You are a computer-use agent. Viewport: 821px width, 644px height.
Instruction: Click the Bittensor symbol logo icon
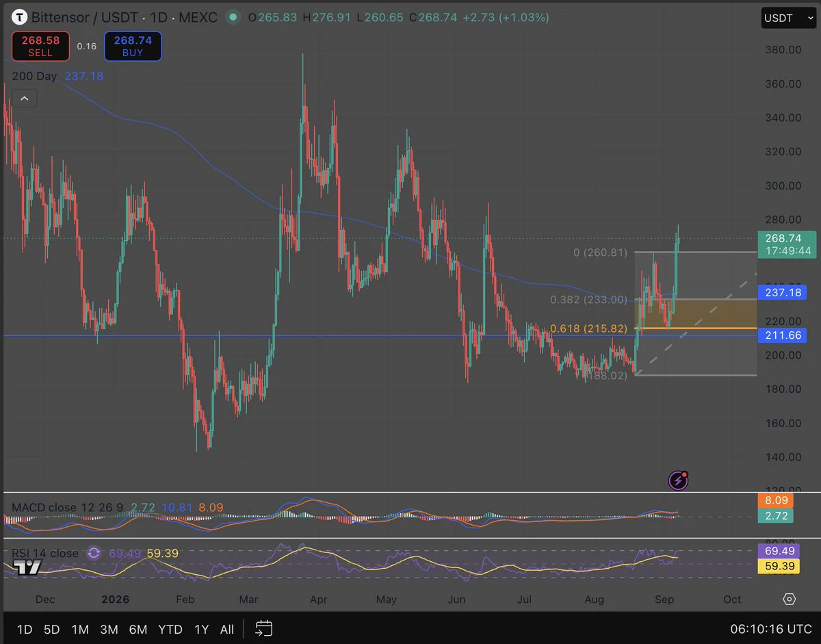coord(21,17)
